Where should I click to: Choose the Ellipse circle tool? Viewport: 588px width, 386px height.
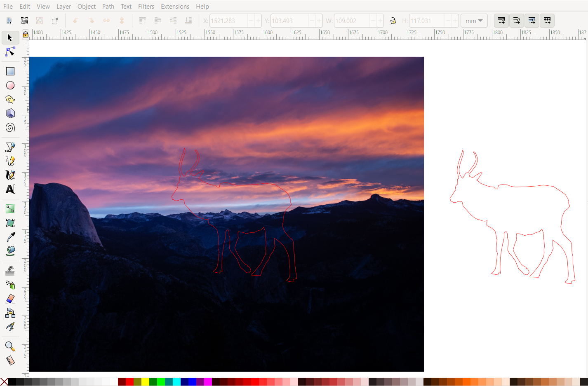(x=10, y=85)
